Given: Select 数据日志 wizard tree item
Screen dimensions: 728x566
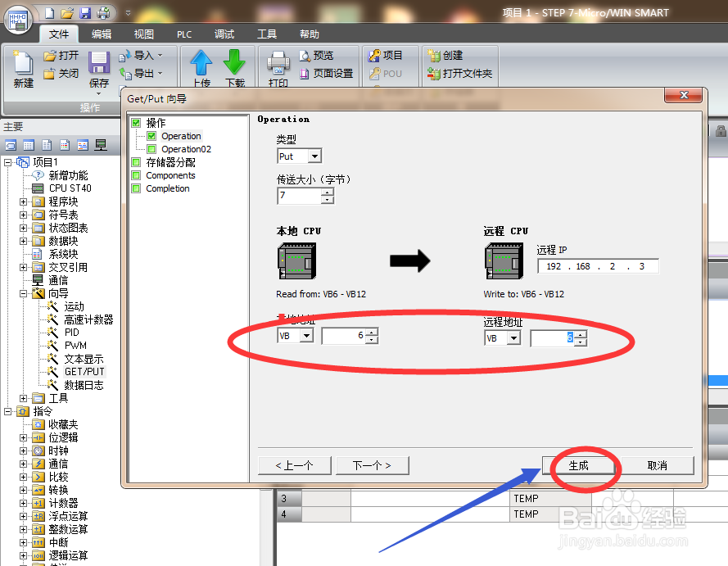Looking at the screenshot, I should pyautogui.click(x=84, y=385).
